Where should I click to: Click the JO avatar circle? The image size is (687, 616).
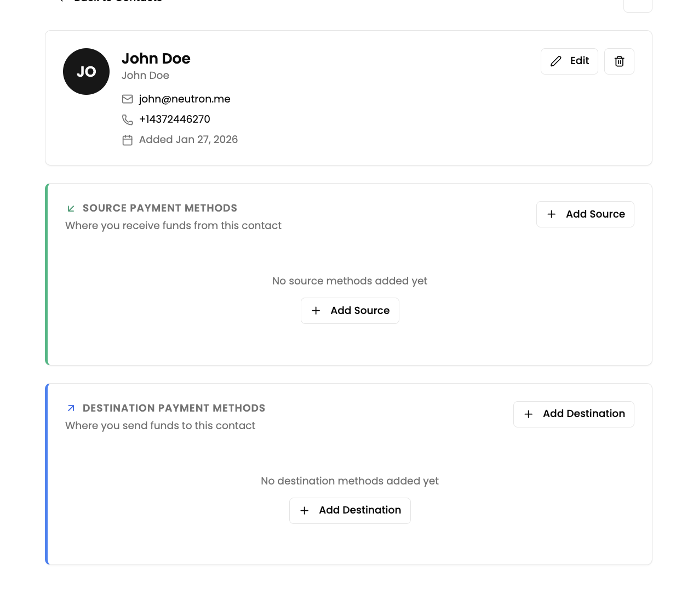[x=86, y=72]
